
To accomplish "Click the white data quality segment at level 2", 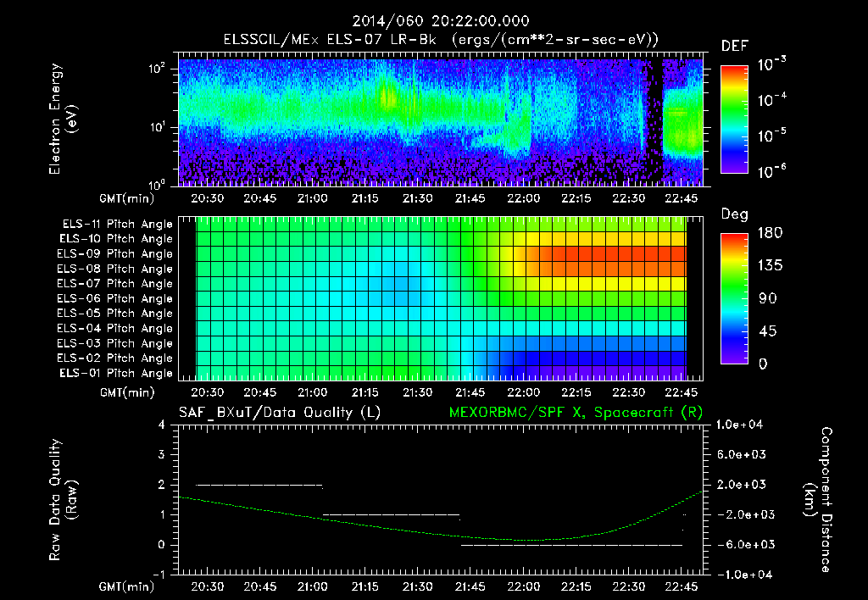I will [x=259, y=485].
